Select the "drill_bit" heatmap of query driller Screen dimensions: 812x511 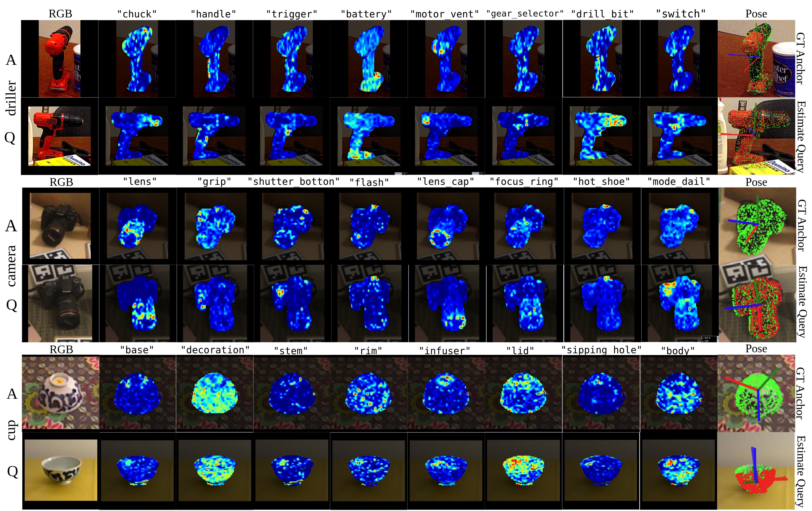[601, 136]
